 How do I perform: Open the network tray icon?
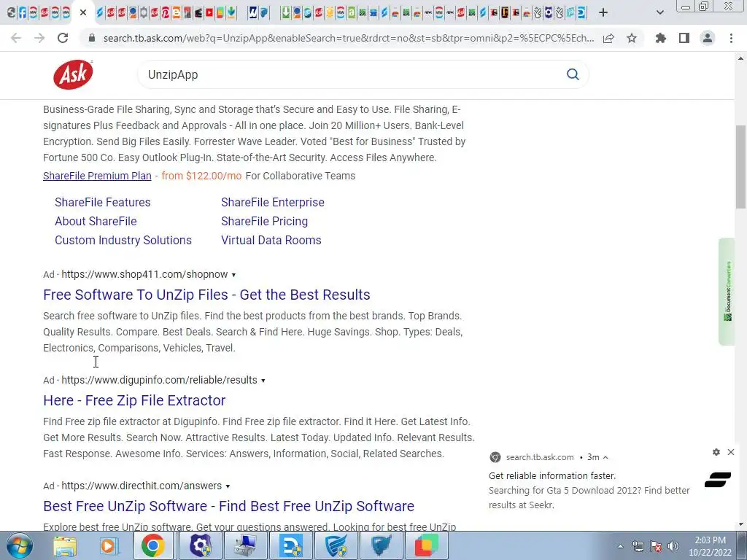click(638, 546)
